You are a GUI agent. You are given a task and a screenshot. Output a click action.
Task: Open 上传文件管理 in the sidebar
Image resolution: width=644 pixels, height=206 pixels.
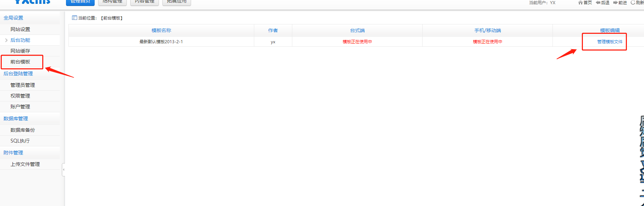pyautogui.click(x=25, y=164)
